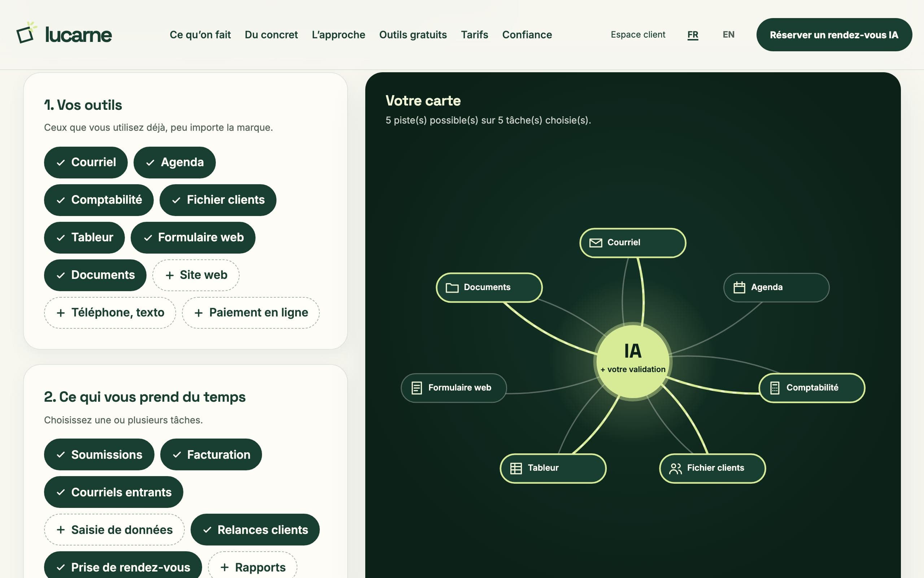Click the table icon in Tableur node
The width and height of the screenshot is (924, 578).
(516, 468)
